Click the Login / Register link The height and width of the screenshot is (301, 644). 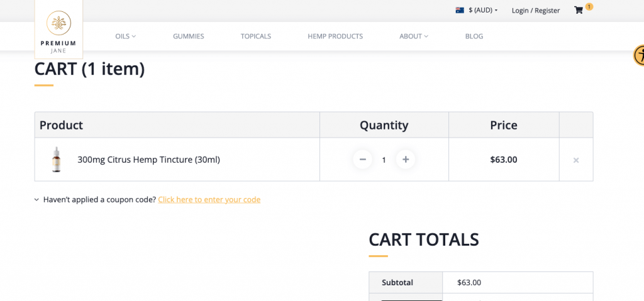click(536, 11)
